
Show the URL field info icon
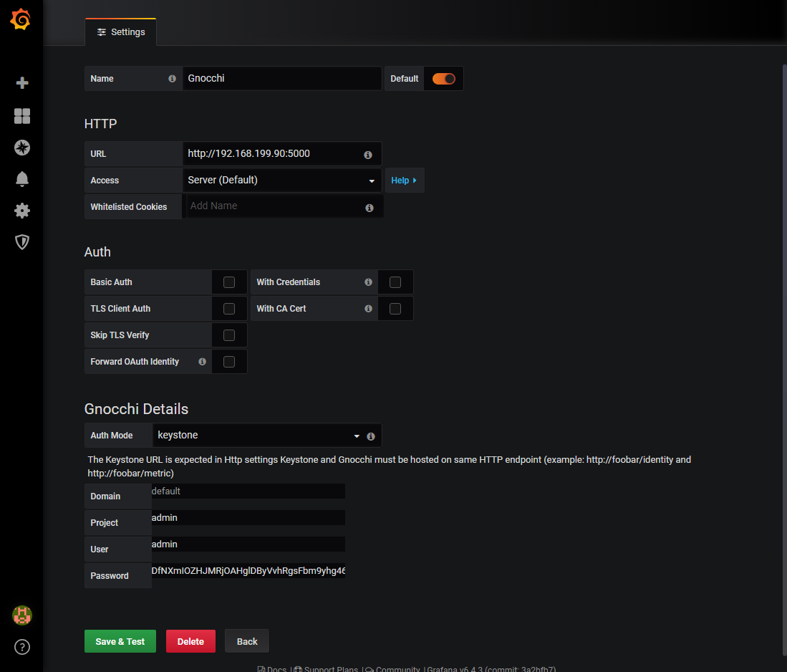[x=368, y=155]
